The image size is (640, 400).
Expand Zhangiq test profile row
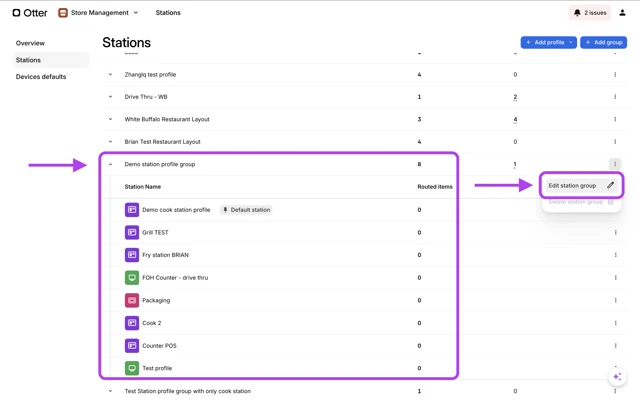[110, 75]
